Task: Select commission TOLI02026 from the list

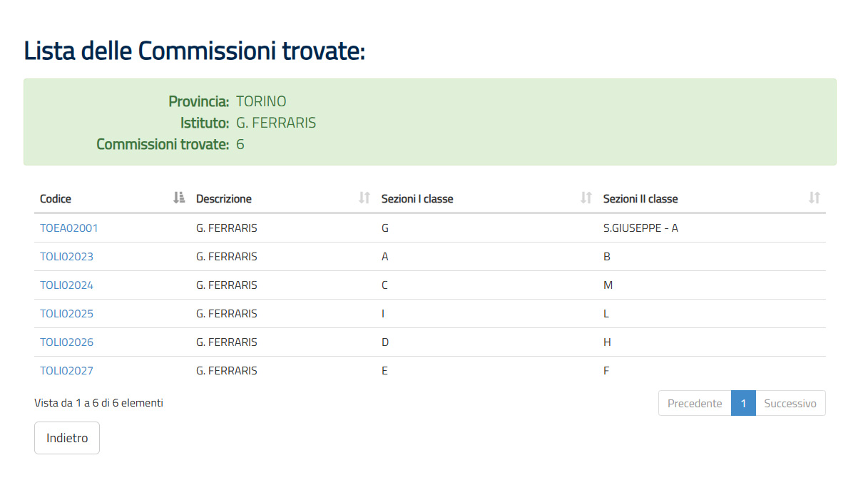Action: (66, 342)
